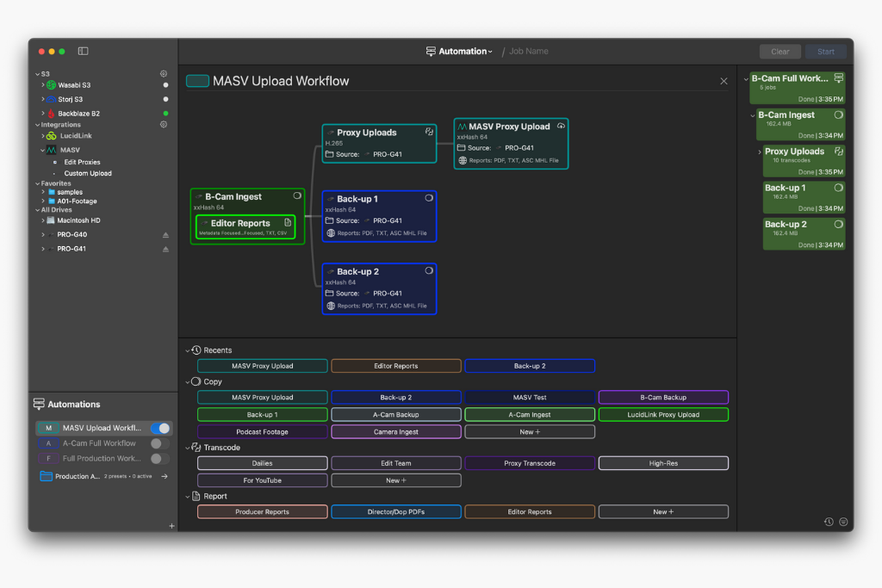Image resolution: width=882 pixels, height=588 pixels.
Task: Add a new automation with plus icon
Action: coord(171,525)
